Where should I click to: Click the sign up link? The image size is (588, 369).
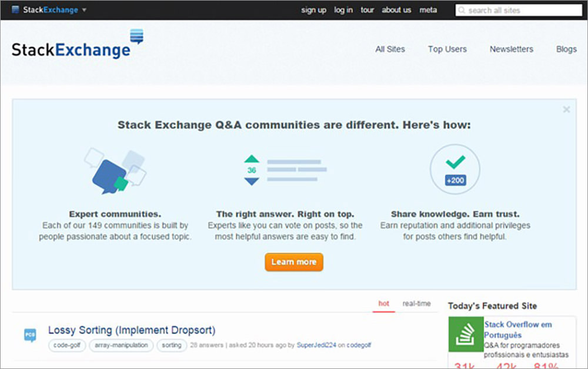[313, 10]
